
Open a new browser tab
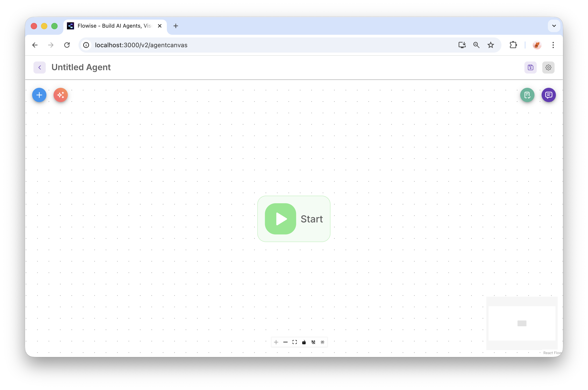(176, 26)
